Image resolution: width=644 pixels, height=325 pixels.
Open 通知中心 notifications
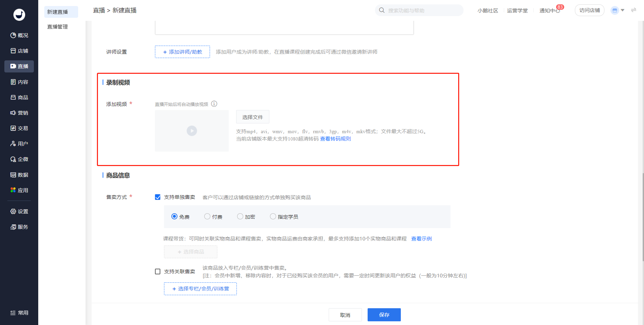pos(549,11)
